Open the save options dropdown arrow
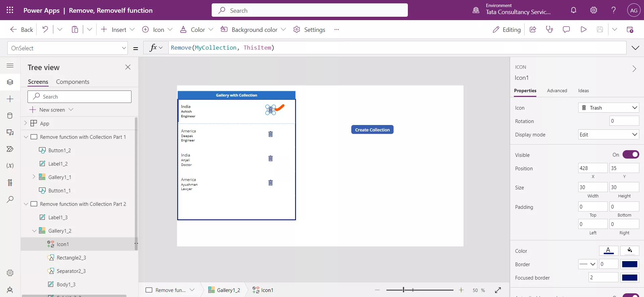 [x=614, y=29]
